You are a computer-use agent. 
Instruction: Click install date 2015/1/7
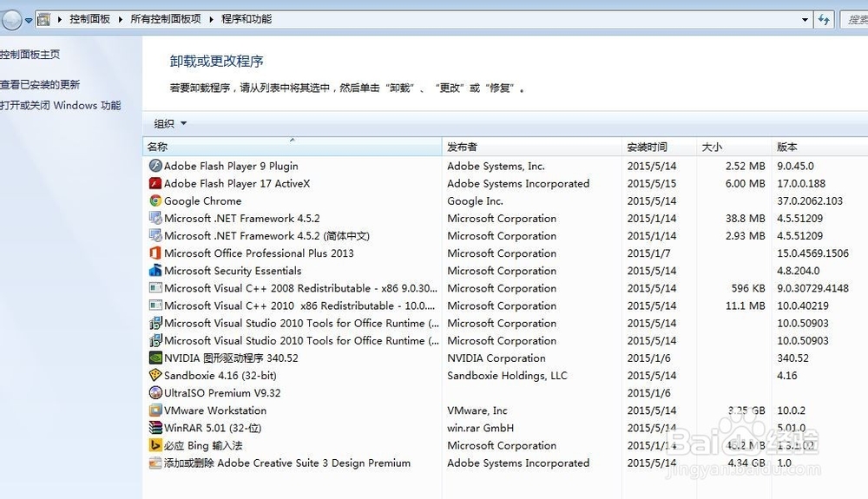tap(648, 253)
